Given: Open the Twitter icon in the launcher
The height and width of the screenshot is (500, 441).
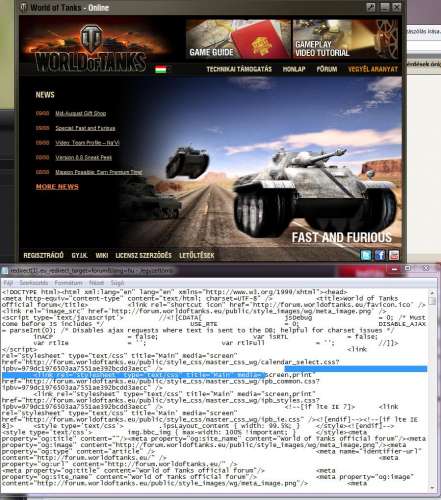Looking at the screenshot, I should (x=366, y=255).
